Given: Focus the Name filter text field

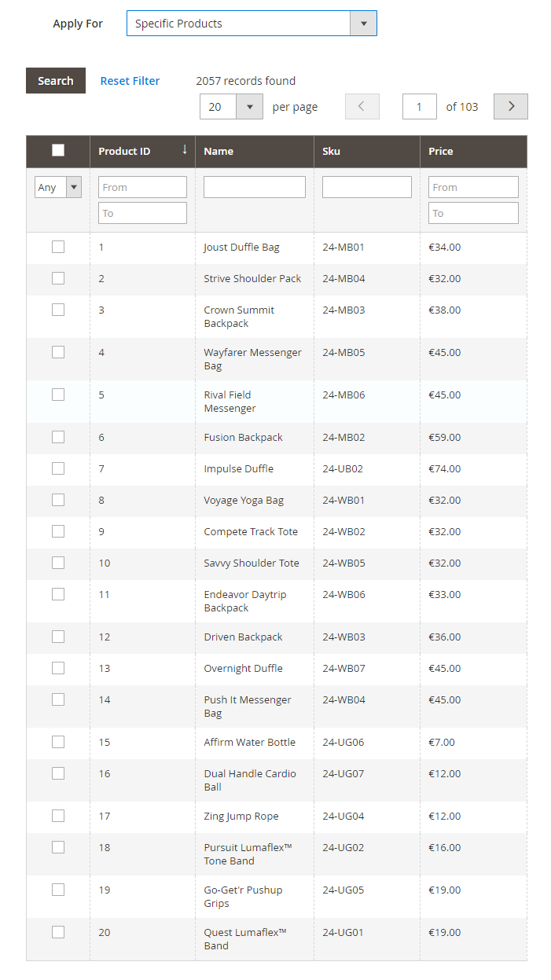Looking at the screenshot, I should pyautogui.click(x=254, y=187).
